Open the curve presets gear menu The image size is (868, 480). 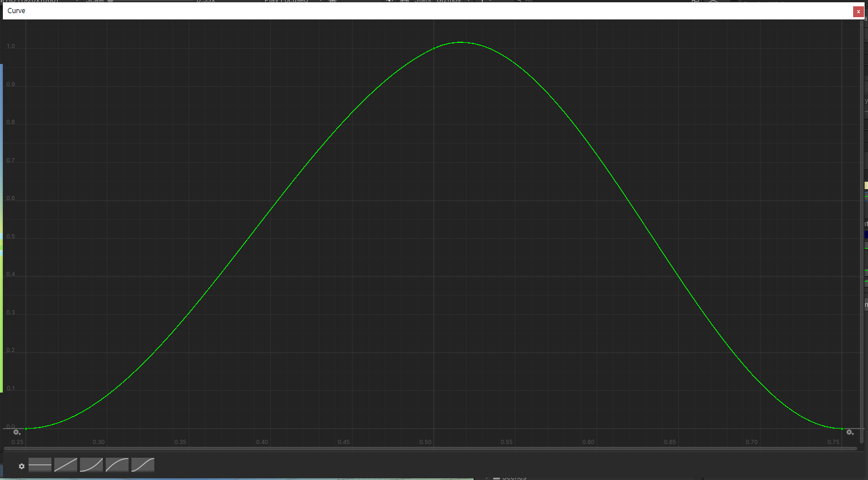[22, 466]
